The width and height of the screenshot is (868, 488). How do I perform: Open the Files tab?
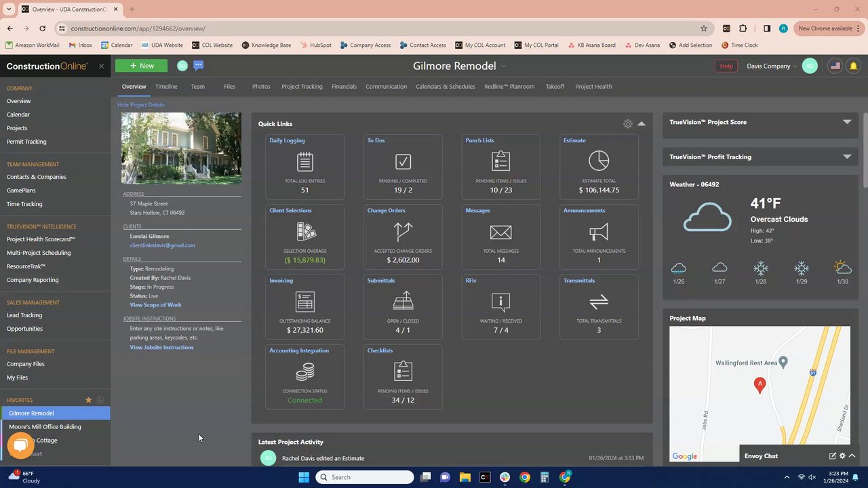pos(230,87)
